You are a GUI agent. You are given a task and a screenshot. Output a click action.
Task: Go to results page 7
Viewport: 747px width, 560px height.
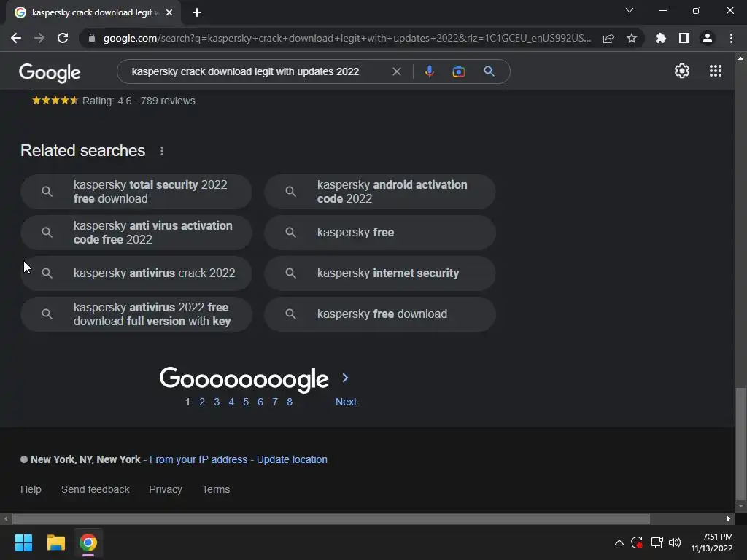pos(275,402)
